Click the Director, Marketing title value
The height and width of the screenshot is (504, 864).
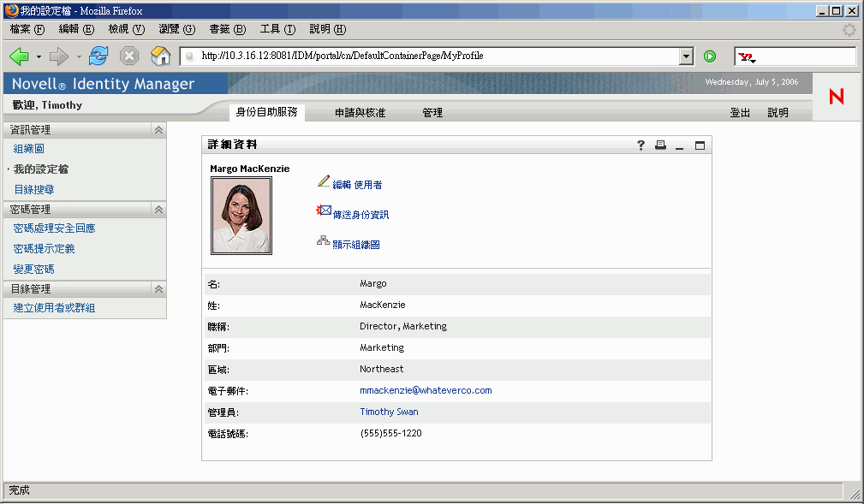pos(403,326)
